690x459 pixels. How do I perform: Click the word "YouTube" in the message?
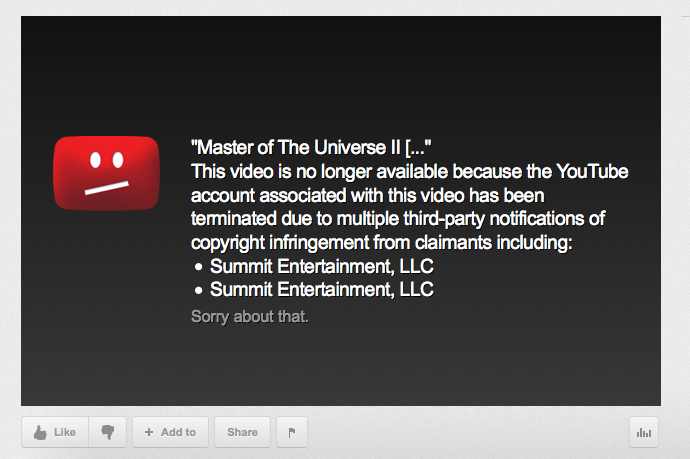click(x=592, y=172)
